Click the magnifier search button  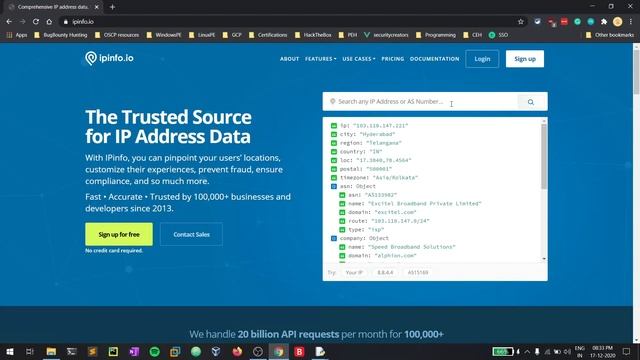531,102
